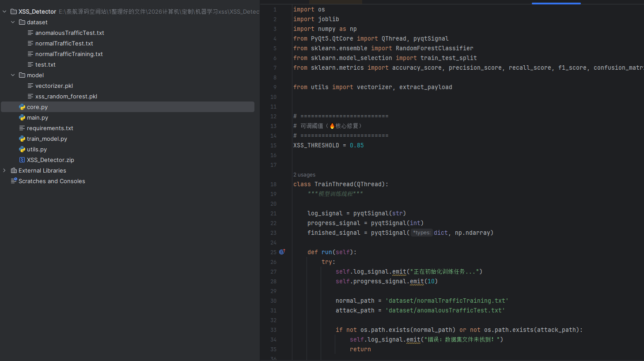Click the requirements.txt file icon

tap(22, 128)
